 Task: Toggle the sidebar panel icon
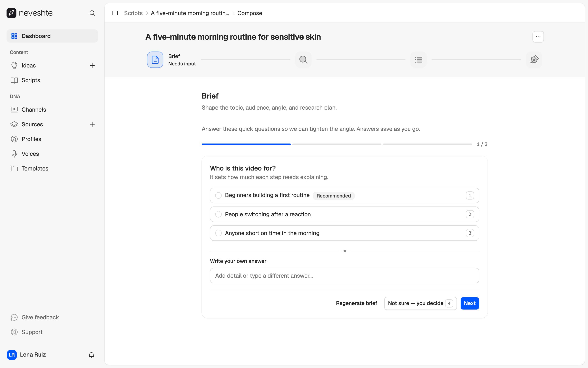coord(115,13)
